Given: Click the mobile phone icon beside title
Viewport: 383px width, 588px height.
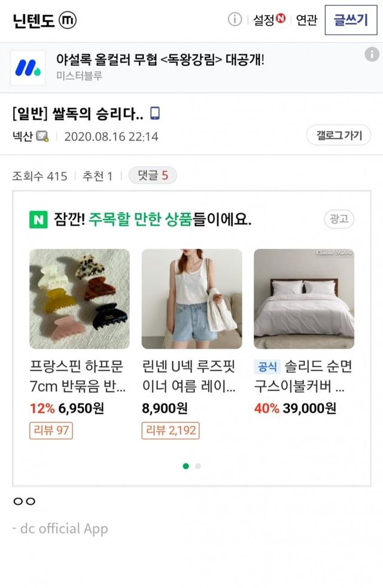Looking at the screenshot, I should (155, 114).
